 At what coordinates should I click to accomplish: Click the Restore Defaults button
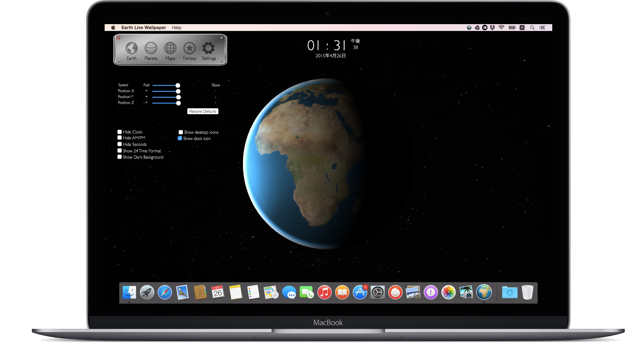(x=203, y=111)
